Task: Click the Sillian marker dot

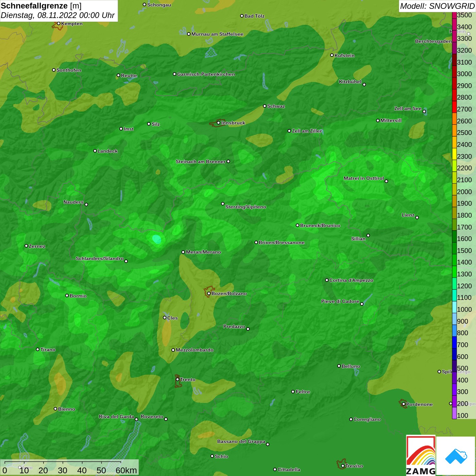Action: [368, 235]
